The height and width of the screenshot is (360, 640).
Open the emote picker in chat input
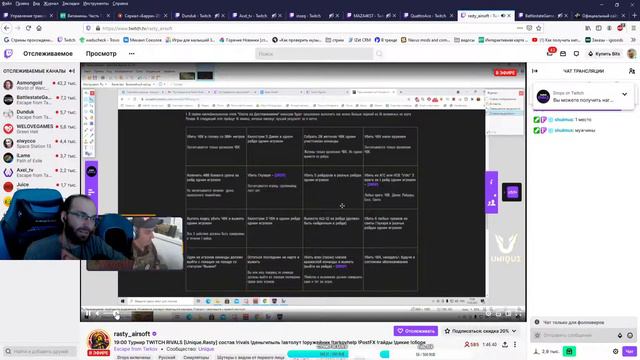[x=630, y=335]
